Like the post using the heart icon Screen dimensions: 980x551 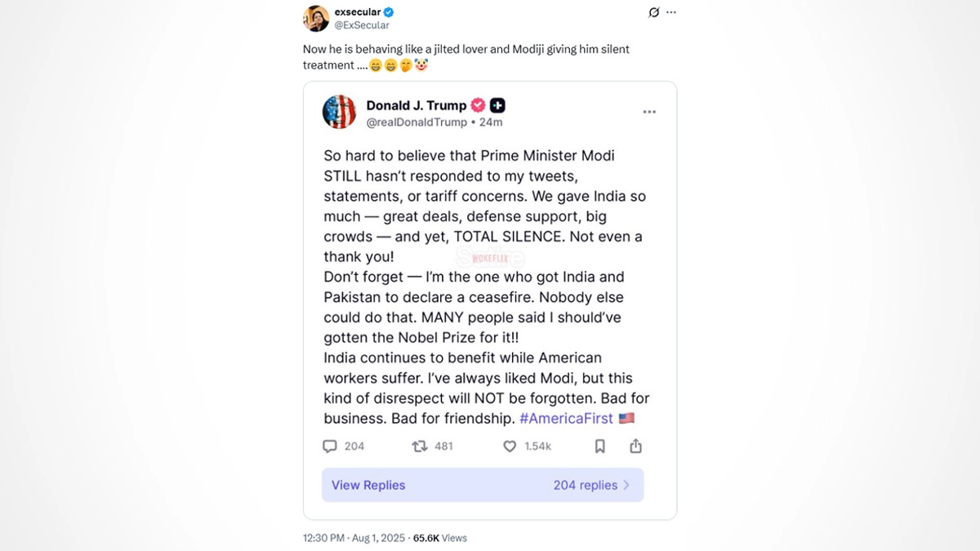click(510, 447)
